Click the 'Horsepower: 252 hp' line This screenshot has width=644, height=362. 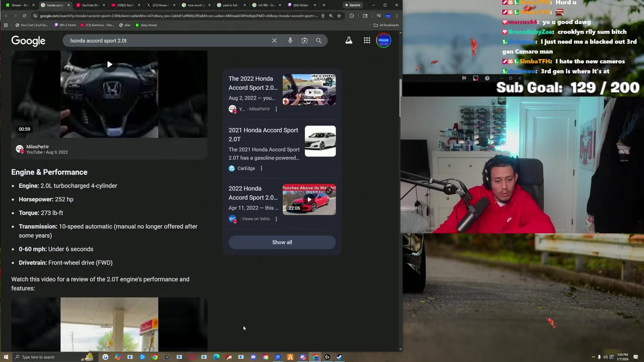[46, 199]
